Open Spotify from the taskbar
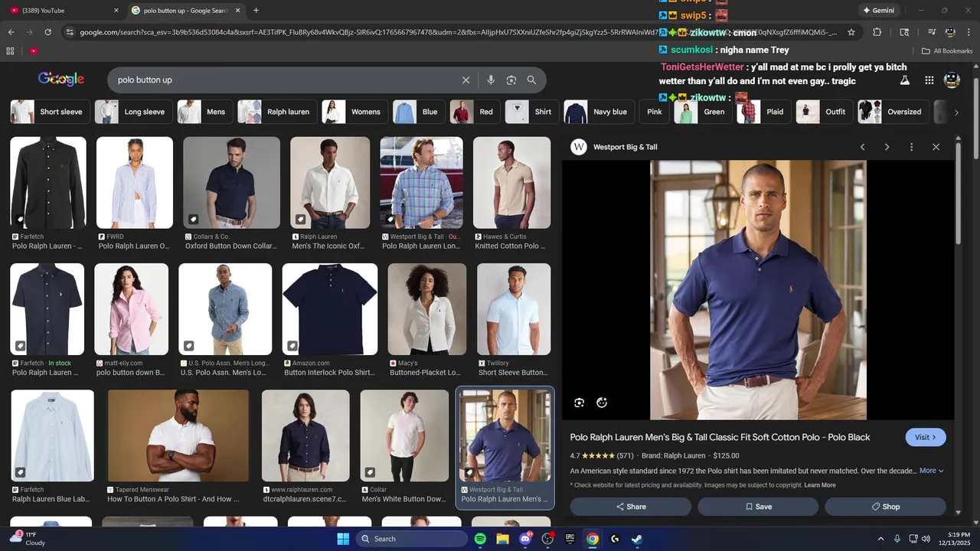The width and height of the screenshot is (980, 551). click(x=480, y=539)
